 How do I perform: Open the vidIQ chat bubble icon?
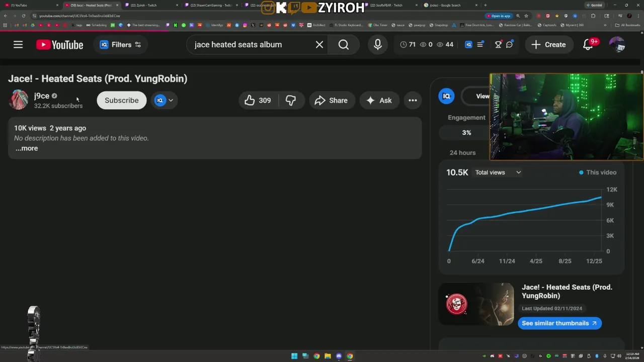[509, 45]
